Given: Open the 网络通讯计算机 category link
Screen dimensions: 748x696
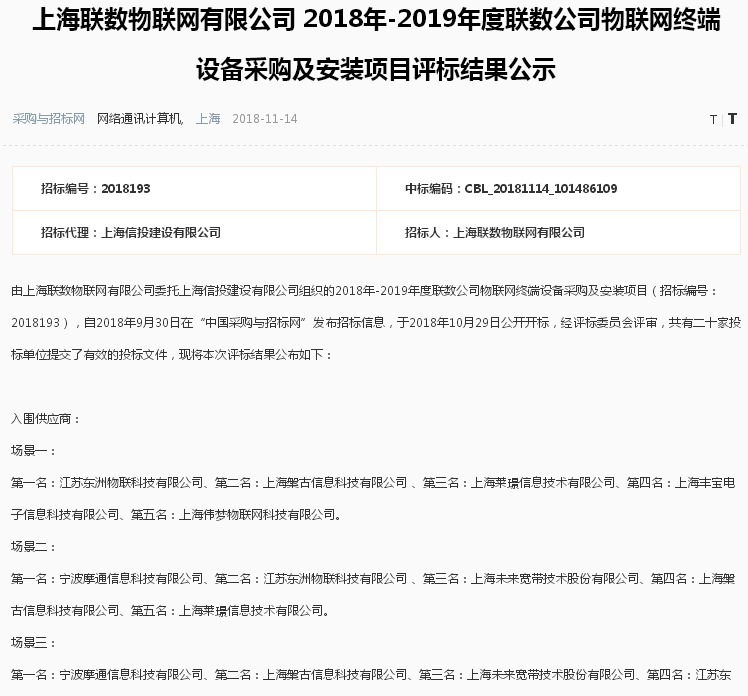Looking at the screenshot, I should (x=140, y=119).
